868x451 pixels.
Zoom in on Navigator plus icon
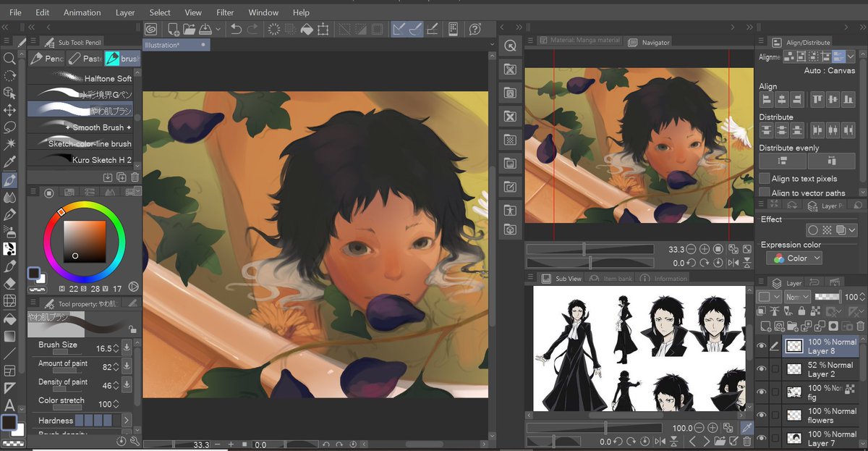pos(705,249)
